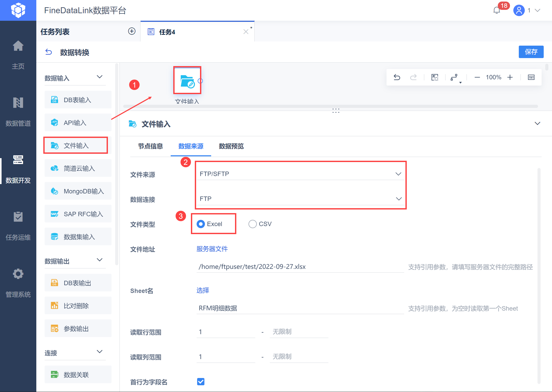The image size is (552, 392).
Task: Click the 服务器文件 link
Action: tap(212, 249)
